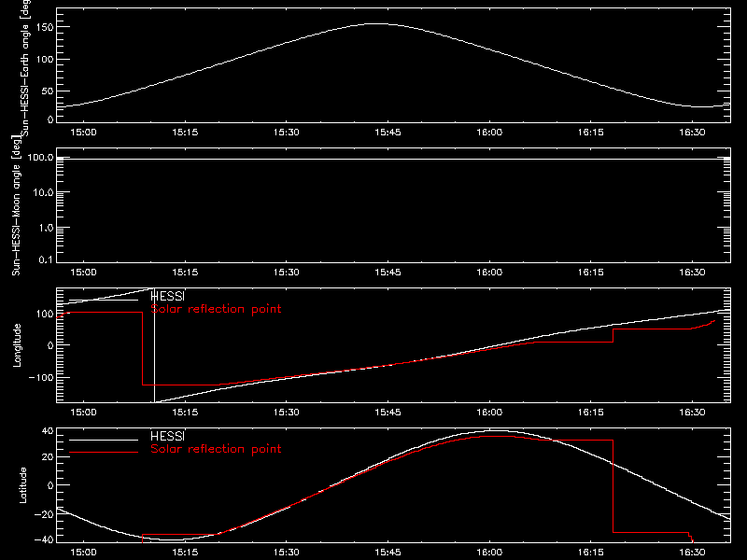Select 15:30 label under Latitude plot

[x=287, y=552]
